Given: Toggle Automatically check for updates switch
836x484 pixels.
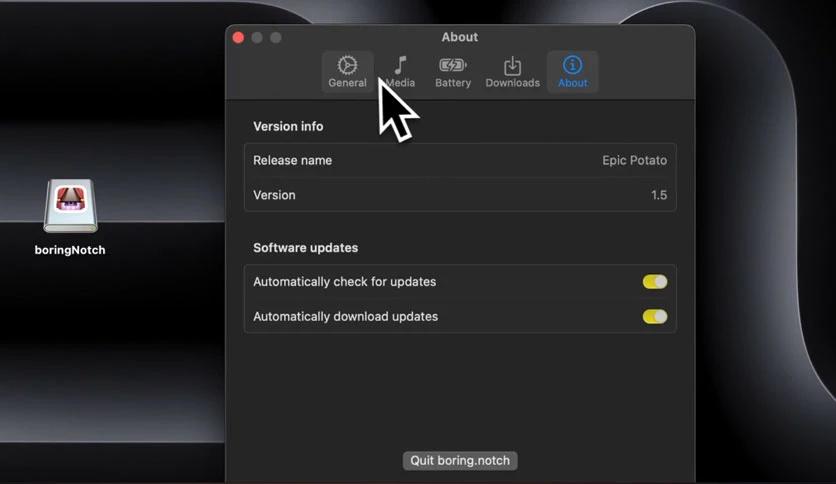Looking at the screenshot, I should tap(655, 281).
